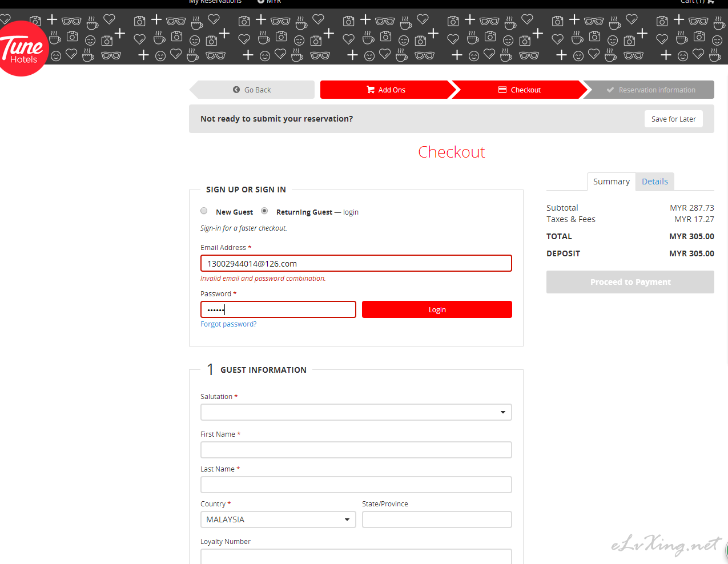This screenshot has width=728, height=564.
Task: Go to the Add Ons step
Action: tap(386, 90)
